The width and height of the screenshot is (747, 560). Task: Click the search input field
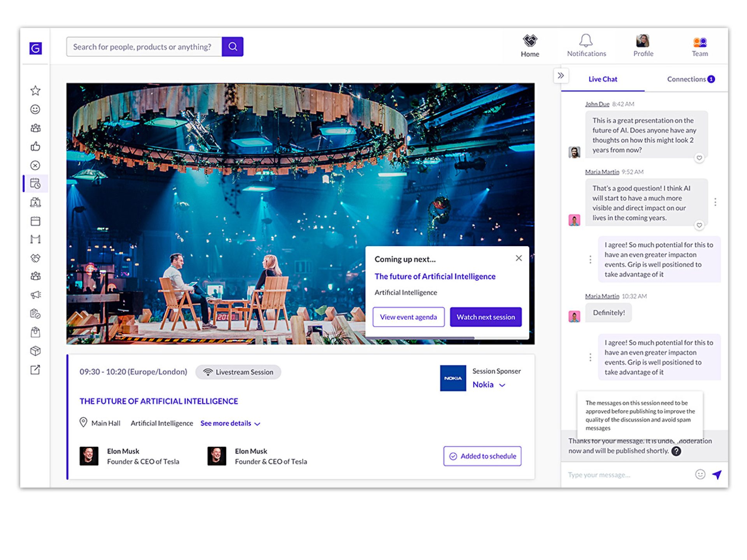coord(144,47)
